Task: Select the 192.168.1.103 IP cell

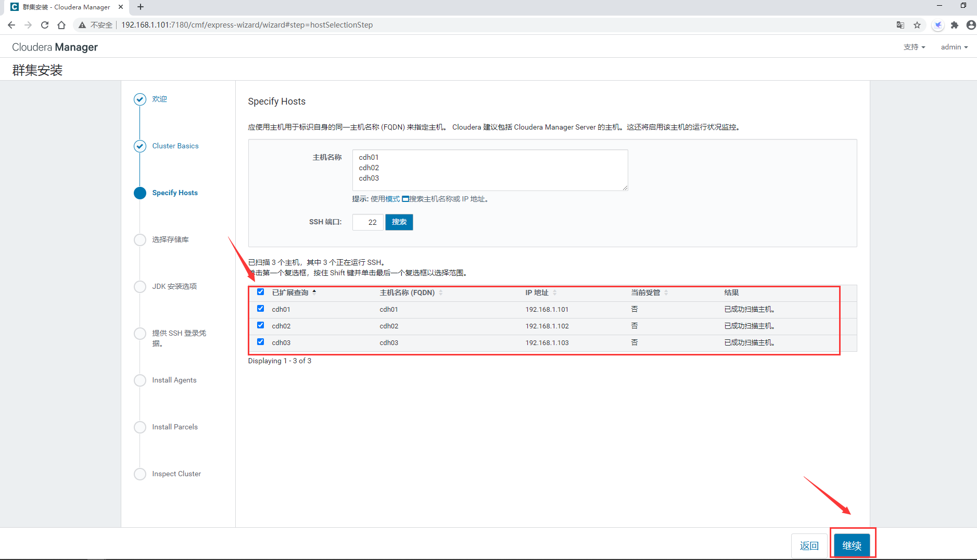Action: [x=547, y=342]
